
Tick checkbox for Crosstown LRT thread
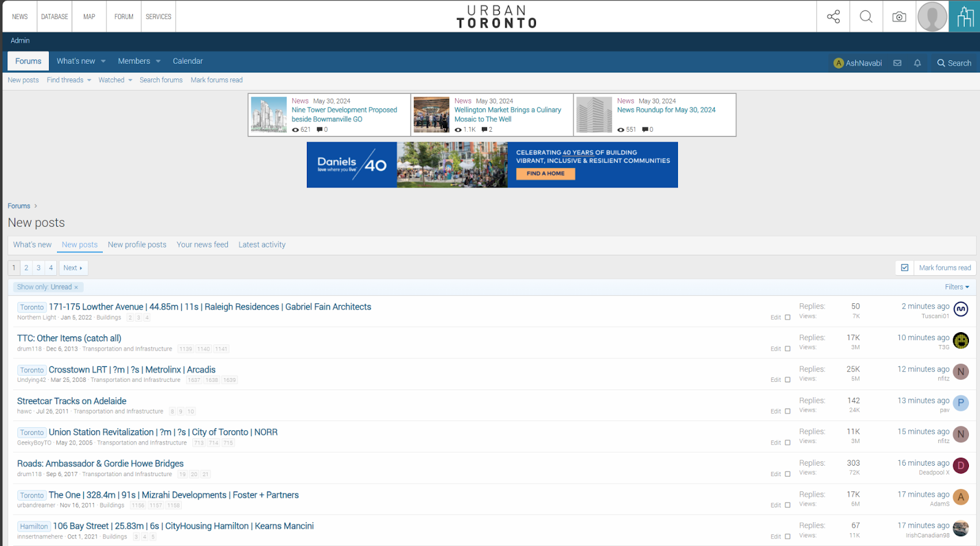click(788, 380)
